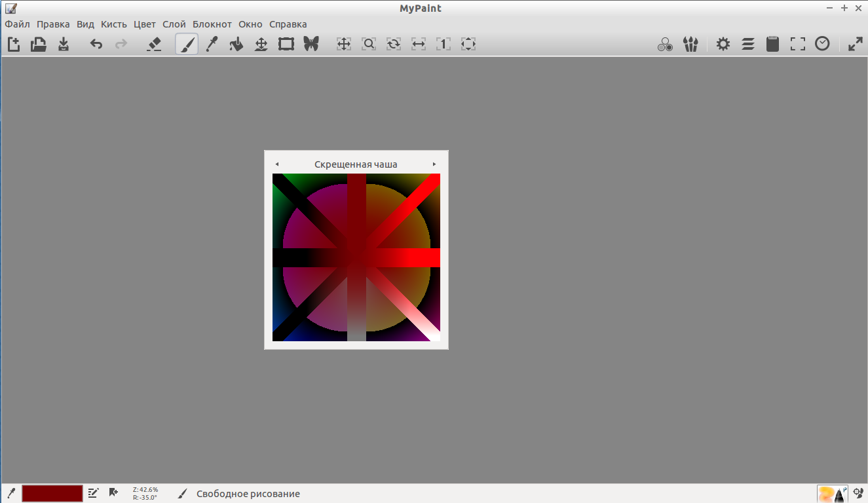Switch to the previous color chooser arrow
Viewport: 868px width, 503px height.
(x=277, y=164)
